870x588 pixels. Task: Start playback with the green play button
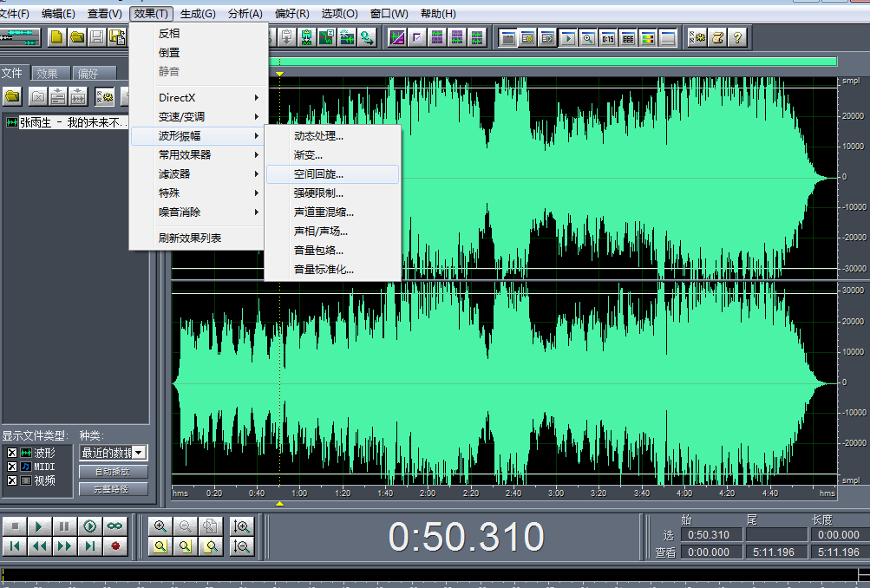(39, 526)
